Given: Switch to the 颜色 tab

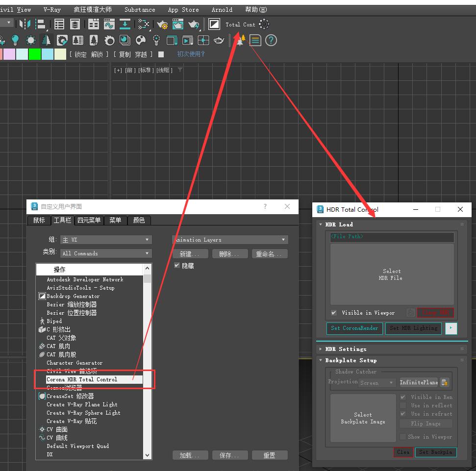Looking at the screenshot, I should (139, 221).
